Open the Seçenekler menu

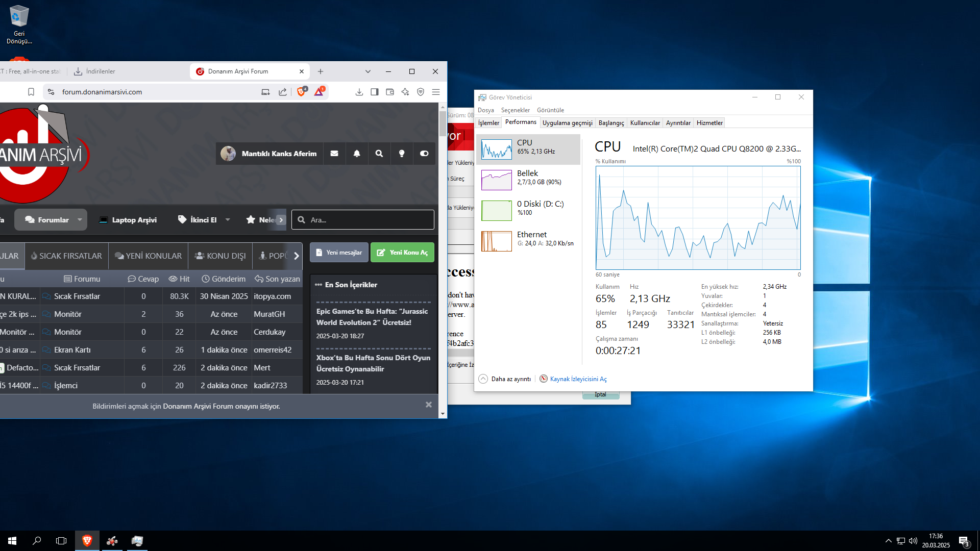tap(515, 110)
